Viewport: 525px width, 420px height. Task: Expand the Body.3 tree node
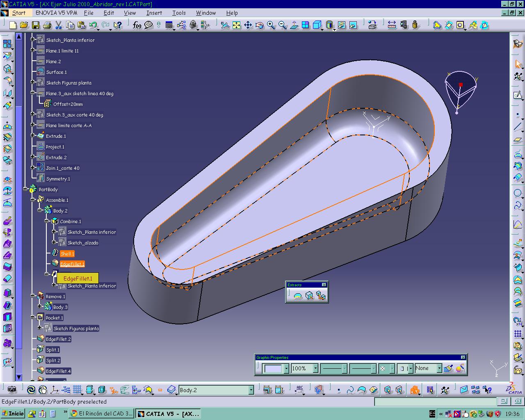(40, 306)
